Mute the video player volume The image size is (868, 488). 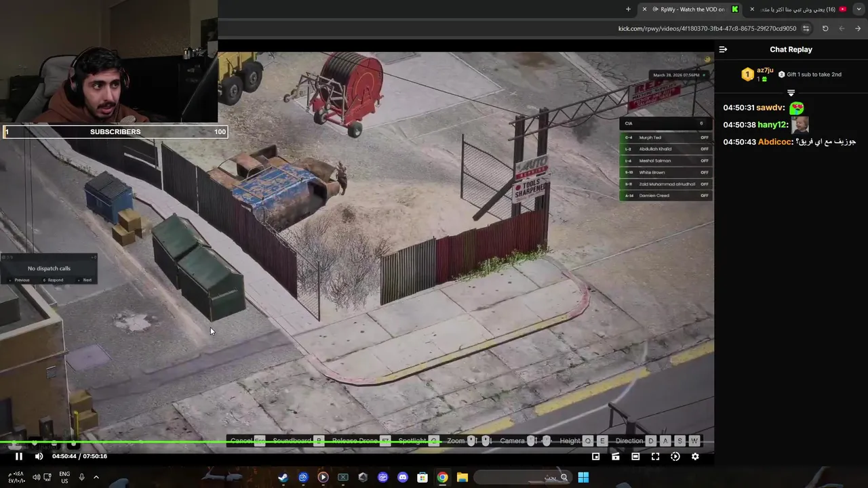[x=39, y=456]
